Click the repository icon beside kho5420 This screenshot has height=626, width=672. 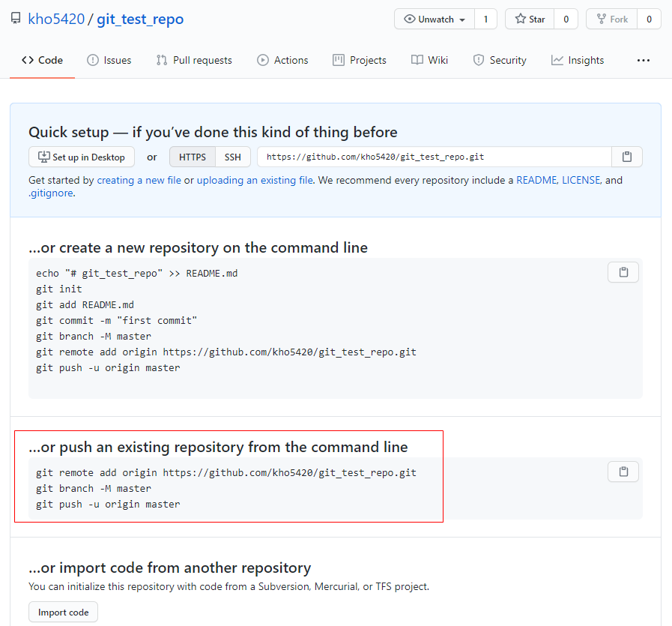(16, 19)
